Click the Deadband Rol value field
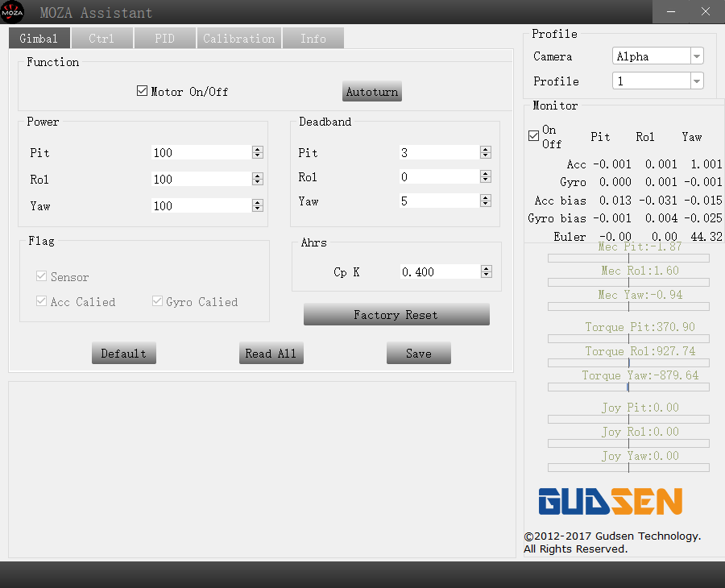 (x=439, y=176)
